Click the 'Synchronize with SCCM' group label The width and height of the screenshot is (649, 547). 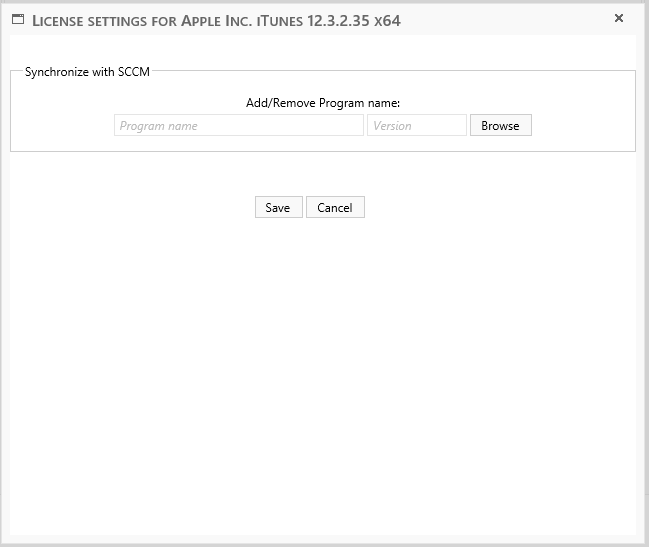(x=87, y=72)
